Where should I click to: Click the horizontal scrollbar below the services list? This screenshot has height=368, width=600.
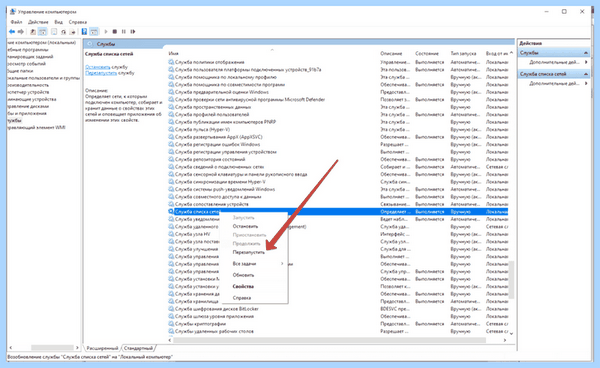click(329, 340)
